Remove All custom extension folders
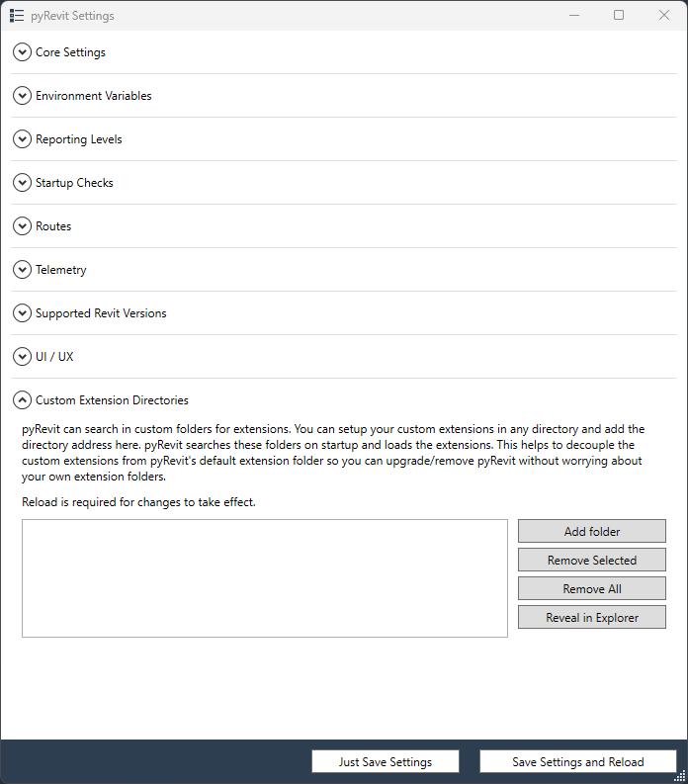Viewport: 688px width, 784px height. coord(592,588)
